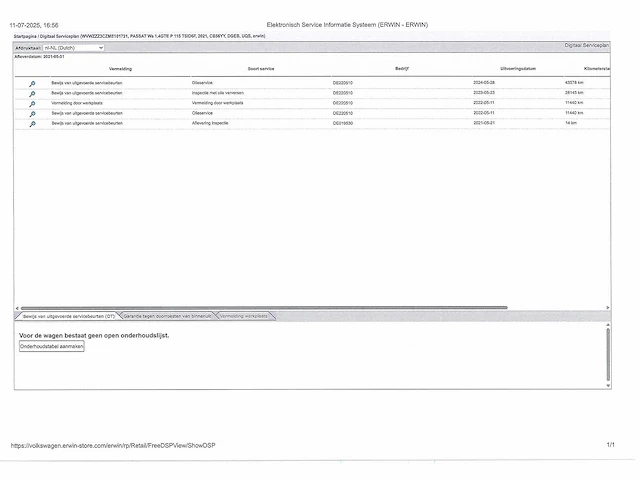Sort by the Uitvoeringsdatum column header
The image size is (640, 480).
[x=518, y=69]
